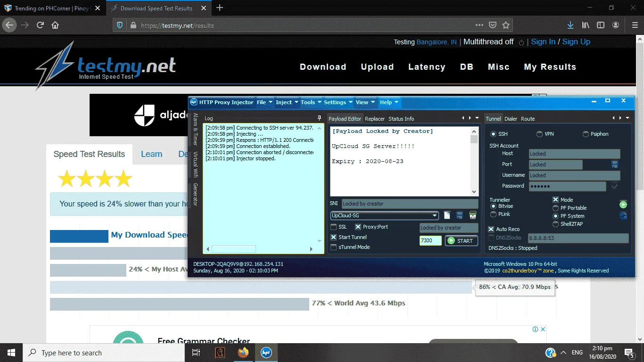The image size is (644, 362).
Task: Open the page actions three-dots menu in address bar
Action: click(x=479, y=25)
